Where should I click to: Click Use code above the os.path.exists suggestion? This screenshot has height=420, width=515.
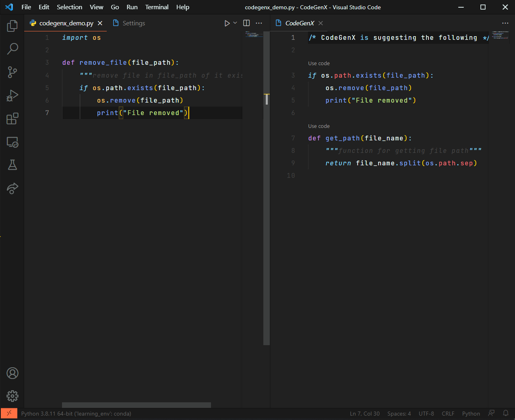tap(319, 64)
